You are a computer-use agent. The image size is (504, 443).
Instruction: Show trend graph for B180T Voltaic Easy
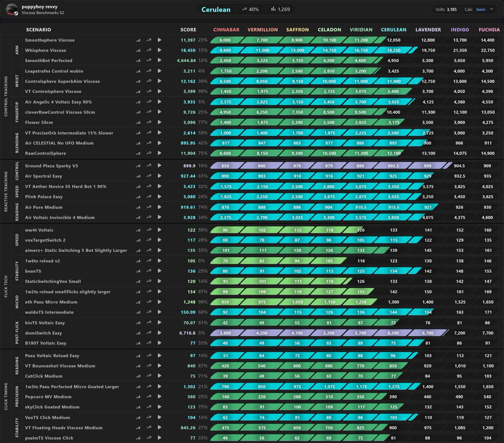[149, 343]
